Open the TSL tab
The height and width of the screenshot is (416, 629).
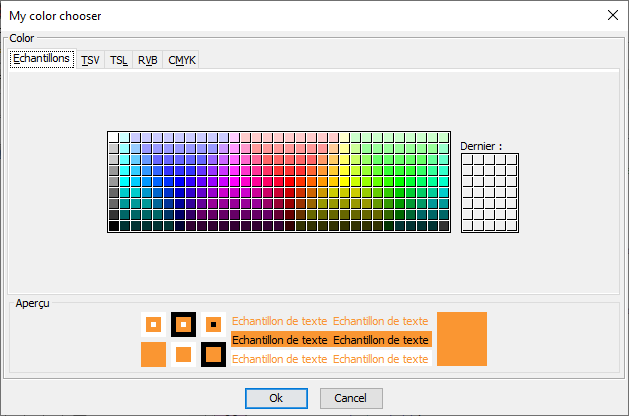click(118, 60)
